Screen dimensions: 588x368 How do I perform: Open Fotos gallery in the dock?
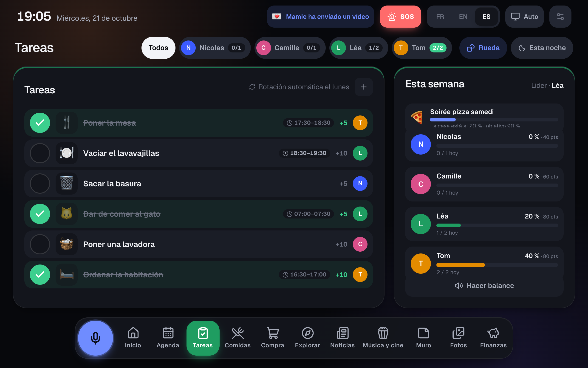pos(458,338)
